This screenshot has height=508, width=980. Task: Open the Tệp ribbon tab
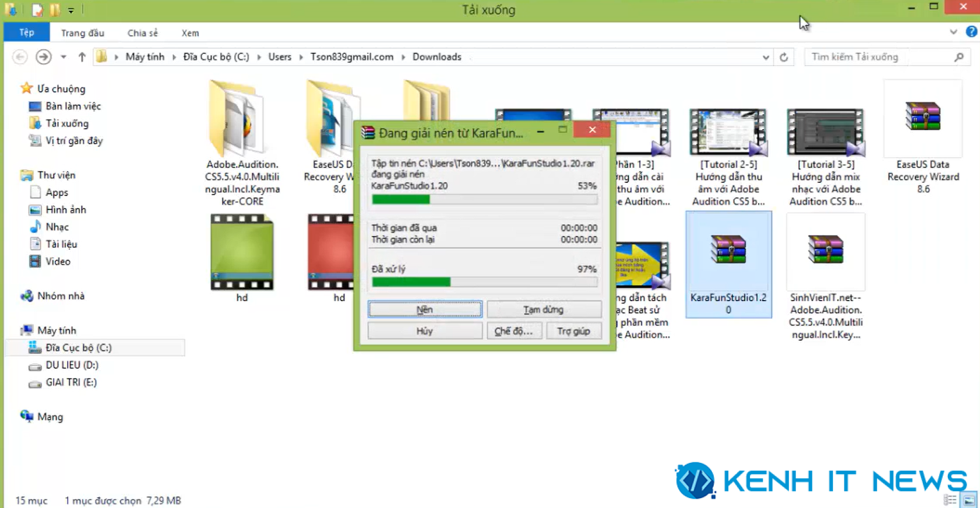[x=26, y=33]
